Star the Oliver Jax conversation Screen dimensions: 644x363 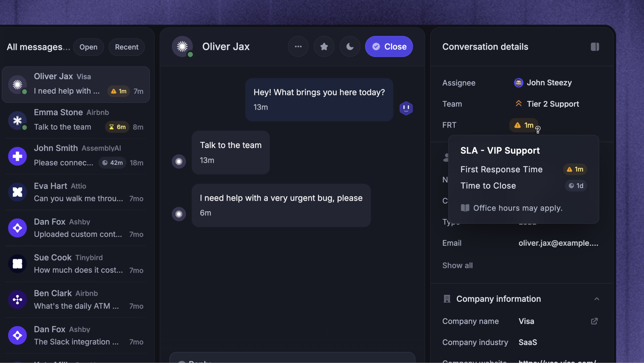[324, 47]
